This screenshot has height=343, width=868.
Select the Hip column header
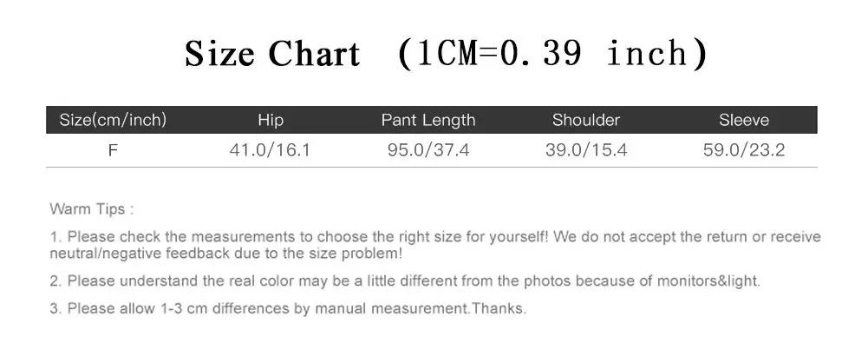coord(271,120)
